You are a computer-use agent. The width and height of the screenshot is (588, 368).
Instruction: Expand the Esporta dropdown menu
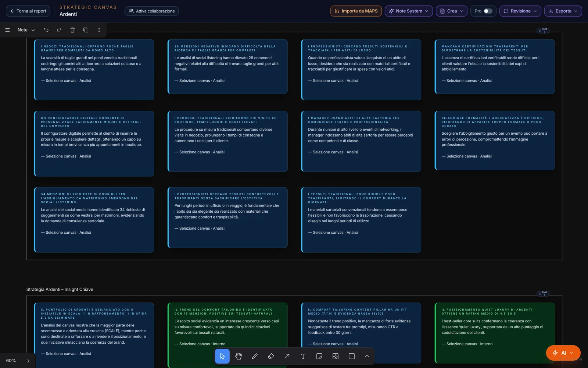563,11
